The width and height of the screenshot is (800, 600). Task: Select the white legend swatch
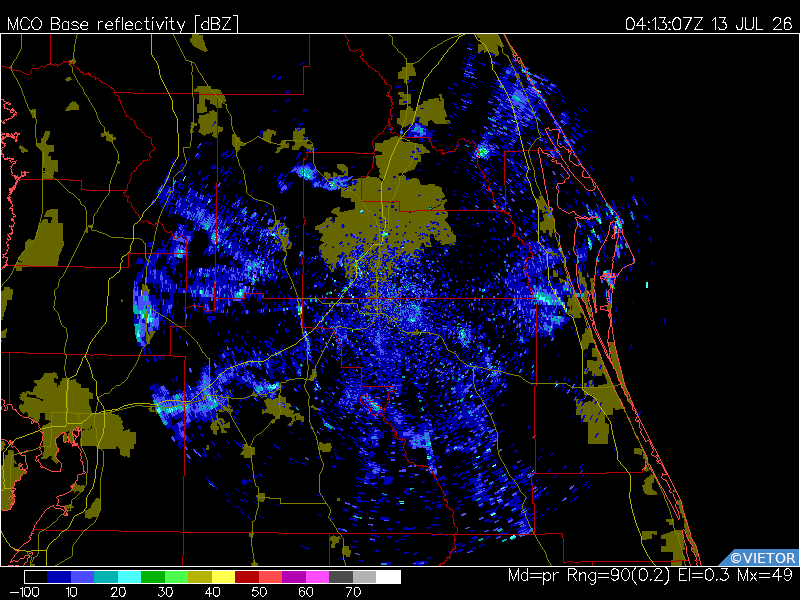coord(388,577)
